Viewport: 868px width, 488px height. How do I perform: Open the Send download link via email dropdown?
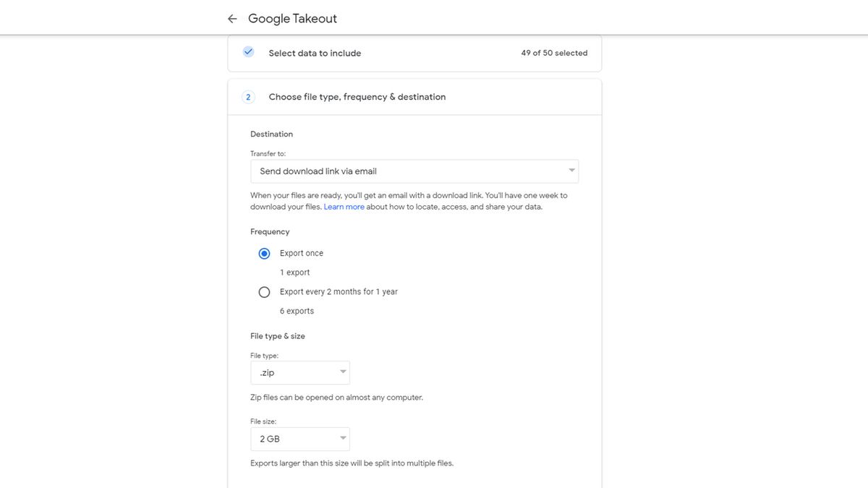tap(414, 171)
